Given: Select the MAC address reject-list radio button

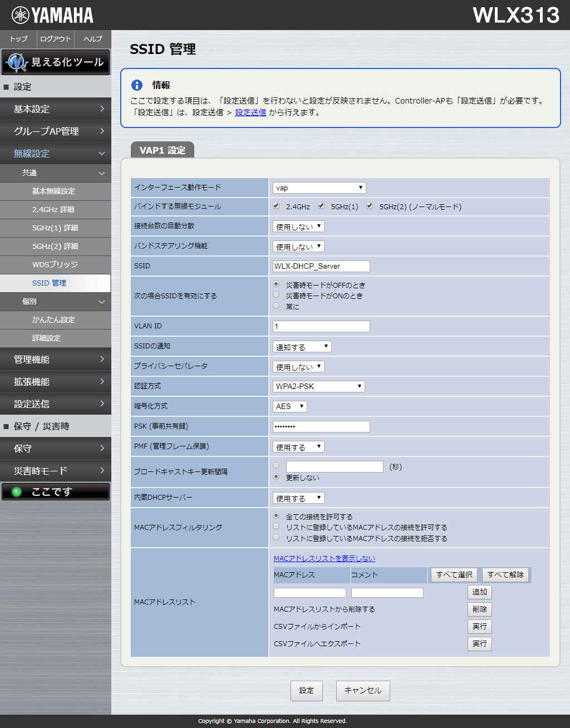Looking at the screenshot, I should (276, 537).
